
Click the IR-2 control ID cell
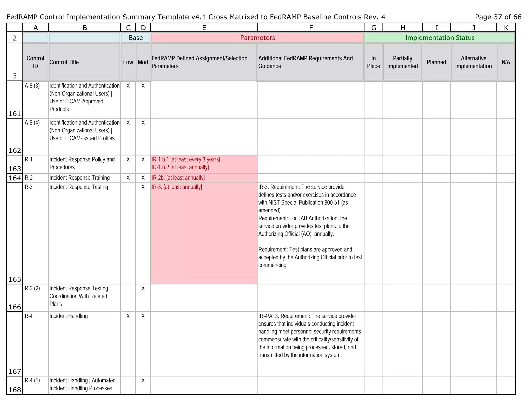(36, 178)
